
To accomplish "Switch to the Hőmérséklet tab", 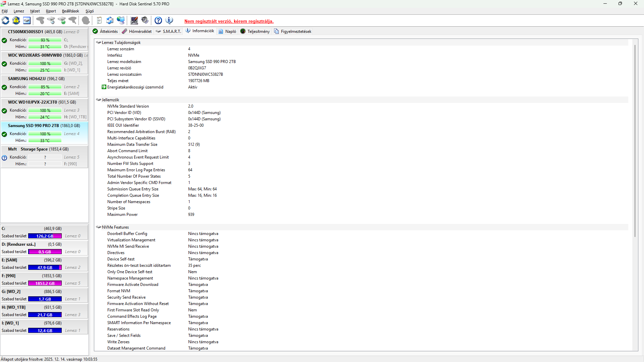I will pyautogui.click(x=137, y=32).
